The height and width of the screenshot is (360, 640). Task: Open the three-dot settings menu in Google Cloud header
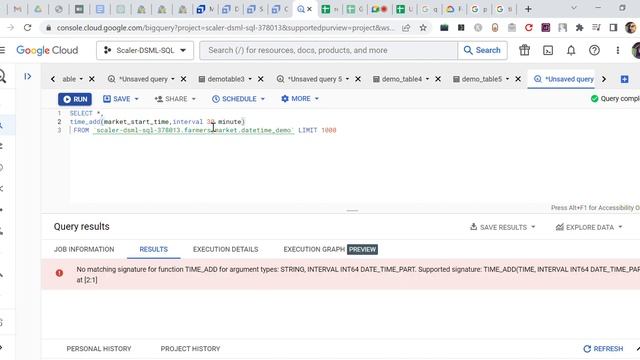coord(618,50)
